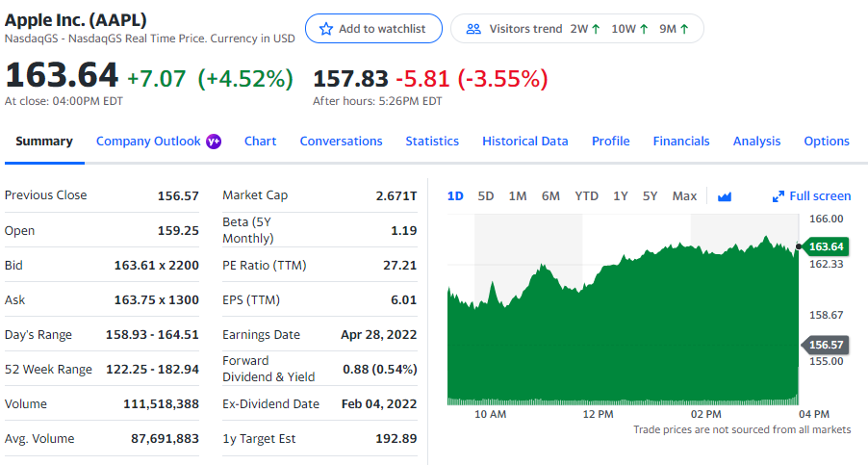Open the Conversations tab
The height and width of the screenshot is (465, 868).
(x=341, y=142)
